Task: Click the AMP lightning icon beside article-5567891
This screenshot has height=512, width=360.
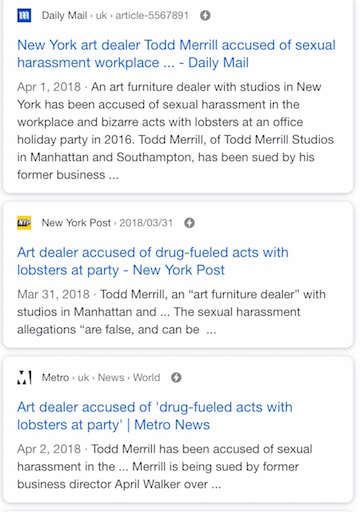Action: pyautogui.click(x=205, y=15)
